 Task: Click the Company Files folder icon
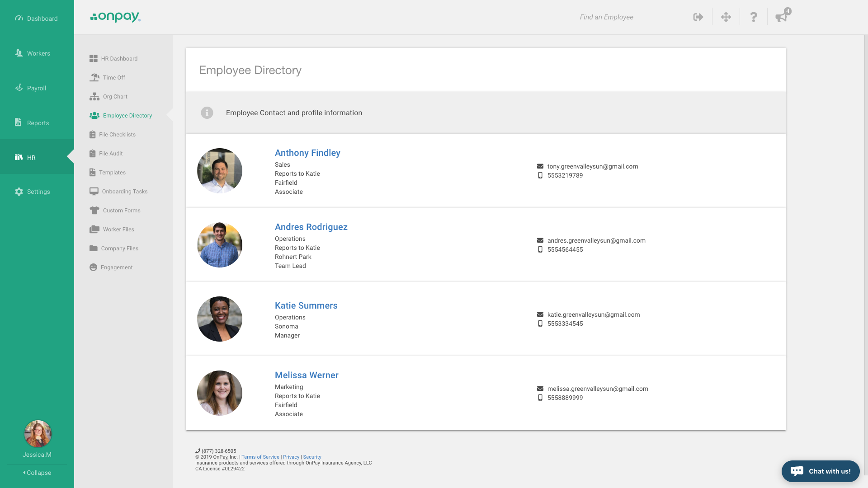pos(94,249)
